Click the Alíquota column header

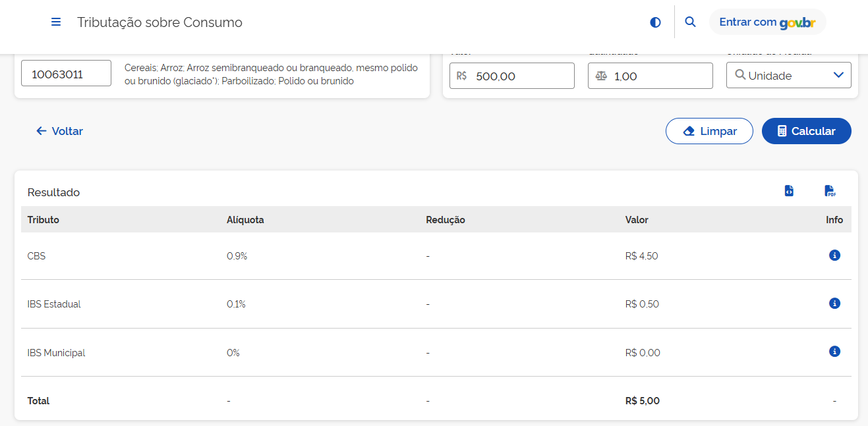[x=245, y=220]
